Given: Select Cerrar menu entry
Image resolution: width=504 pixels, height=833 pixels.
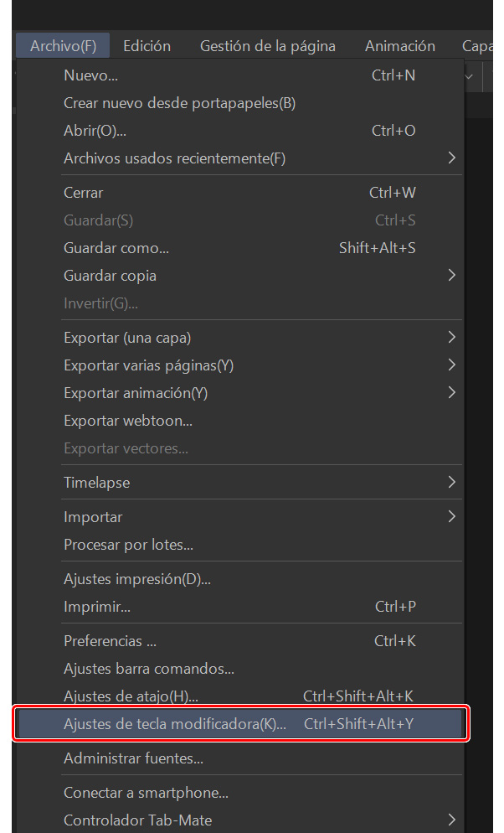Looking at the screenshot, I should 84,193.
